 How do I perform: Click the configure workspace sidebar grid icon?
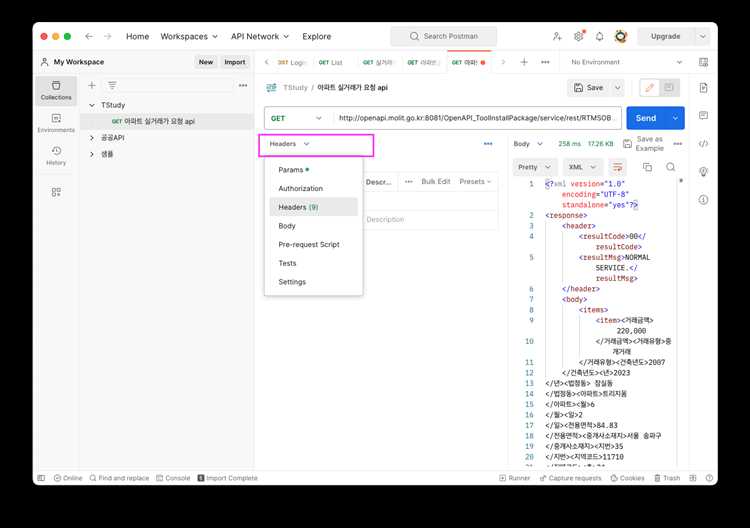(x=56, y=192)
